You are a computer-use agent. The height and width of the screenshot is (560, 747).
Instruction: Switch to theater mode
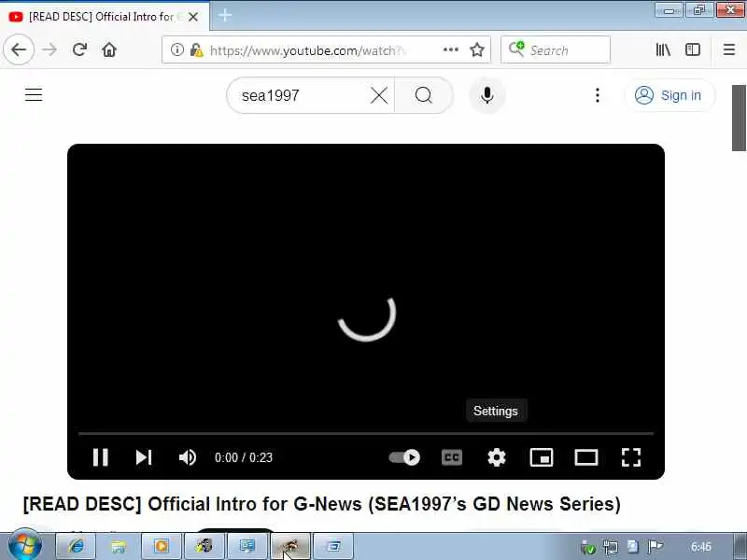pyautogui.click(x=586, y=457)
